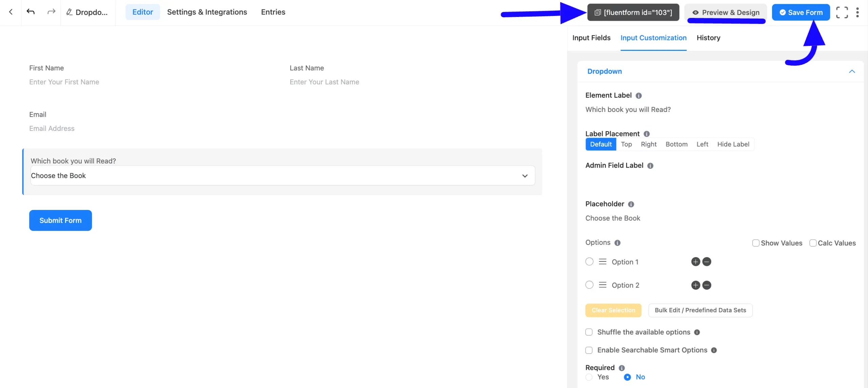The height and width of the screenshot is (388, 868).
Task: Open the Choose the Book dropdown
Action: (282, 176)
